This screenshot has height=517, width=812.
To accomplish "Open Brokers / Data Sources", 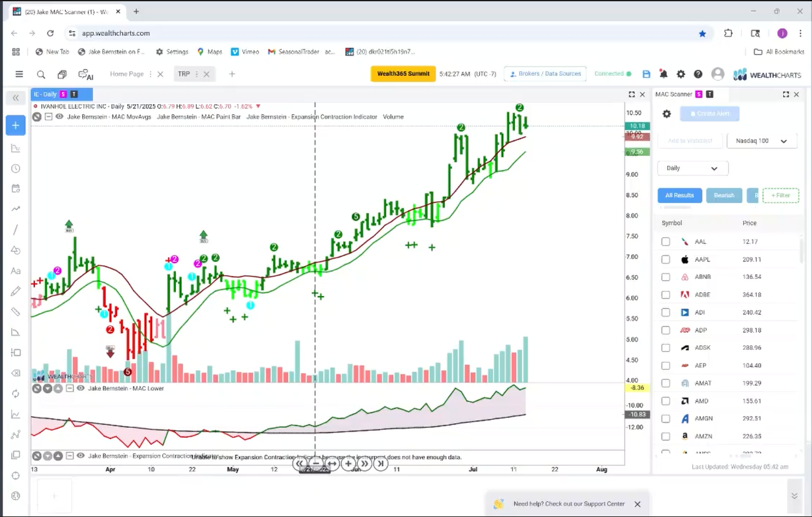I will click(545, 74).
